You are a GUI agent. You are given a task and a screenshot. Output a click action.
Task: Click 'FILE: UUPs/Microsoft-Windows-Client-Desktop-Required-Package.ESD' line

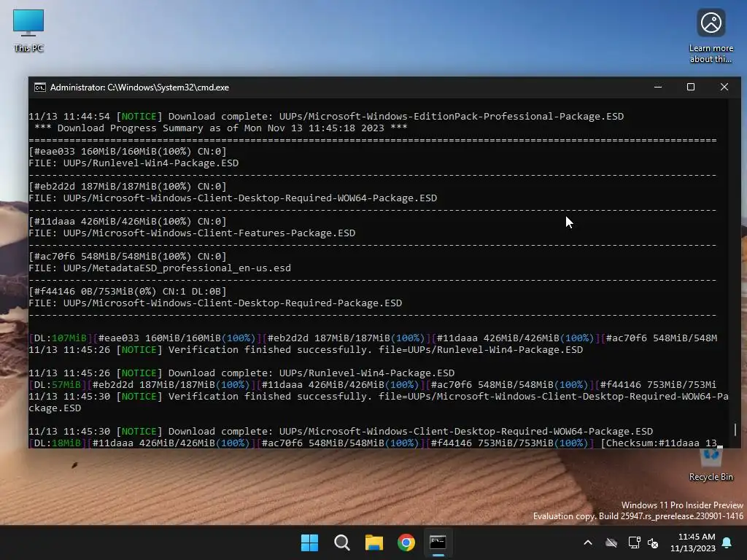pyautogui.click(x=215, y=303)
